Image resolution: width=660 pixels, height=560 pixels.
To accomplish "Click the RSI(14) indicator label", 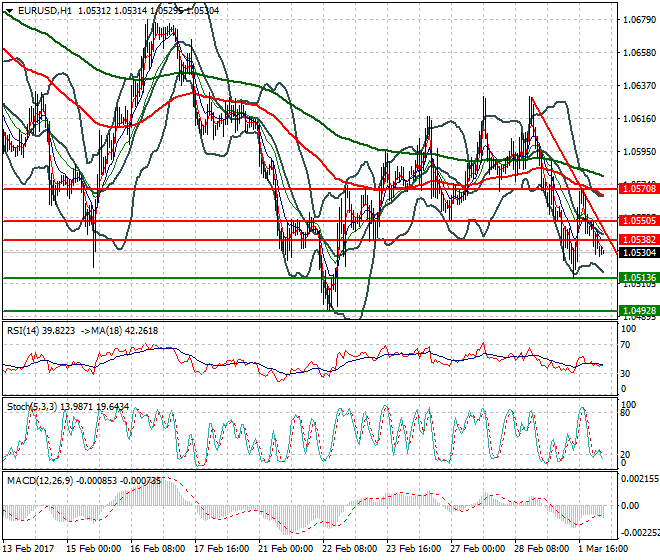I will (x=25, y=329).
